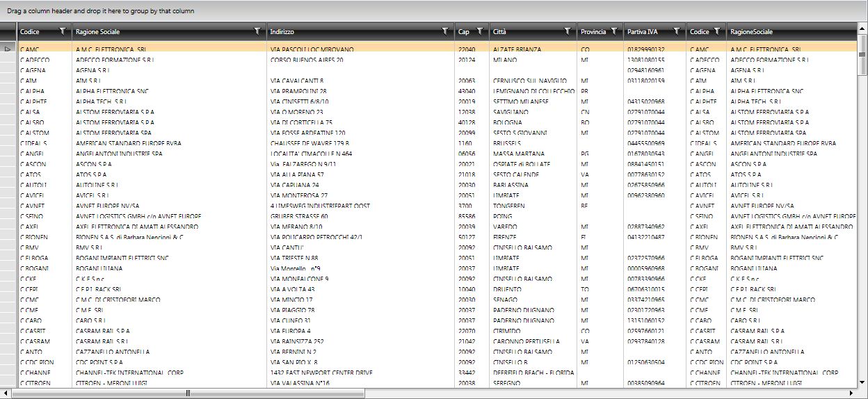
Task: Click the Partiva IVA cell 06706310015
Action: pos(655,289)
